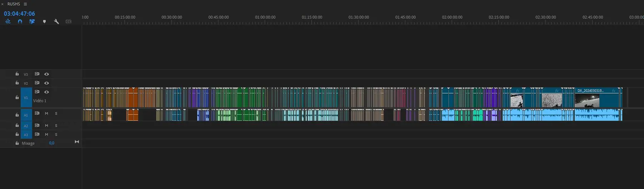The width and height of the screenshot is (644, 189).
Task: Lock audio track A2
Action: [17, 125]
